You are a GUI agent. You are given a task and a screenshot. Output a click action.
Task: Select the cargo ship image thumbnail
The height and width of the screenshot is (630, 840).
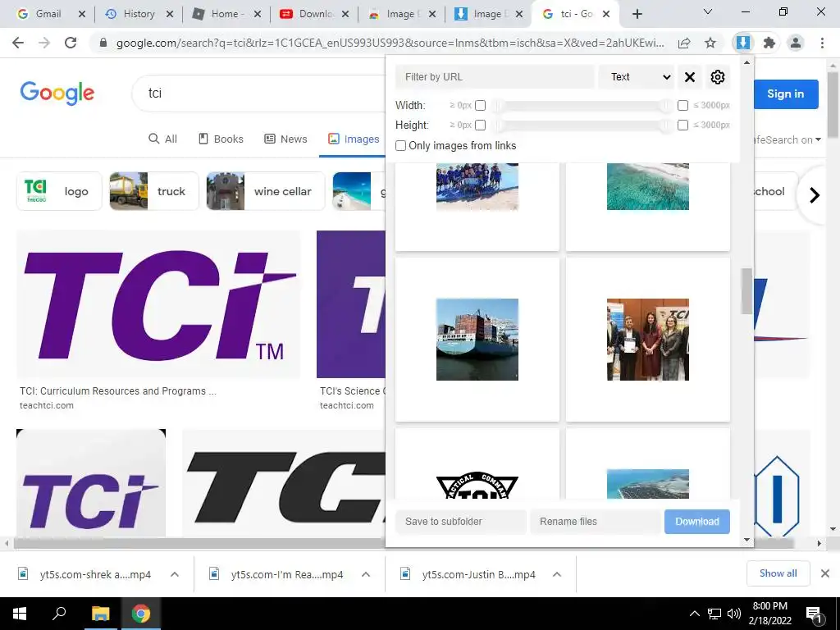tap(477, 340)
